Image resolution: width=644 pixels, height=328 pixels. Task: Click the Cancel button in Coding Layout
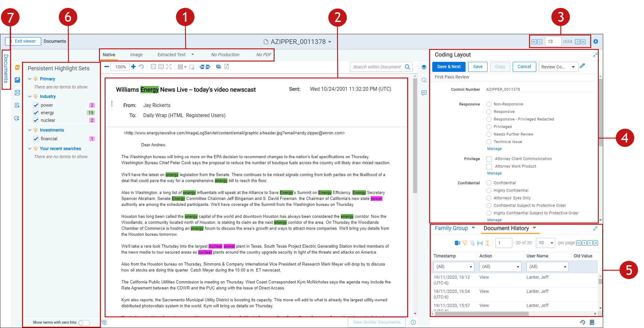point(524,67)
